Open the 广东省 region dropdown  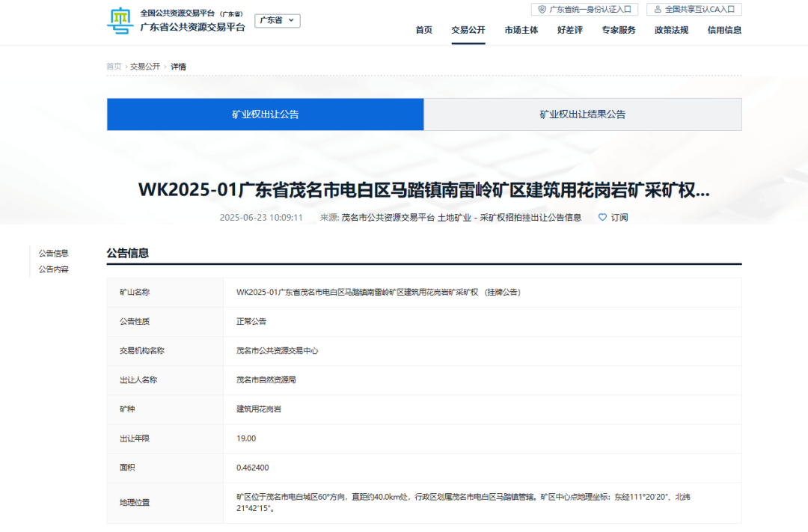pos(278,21)
